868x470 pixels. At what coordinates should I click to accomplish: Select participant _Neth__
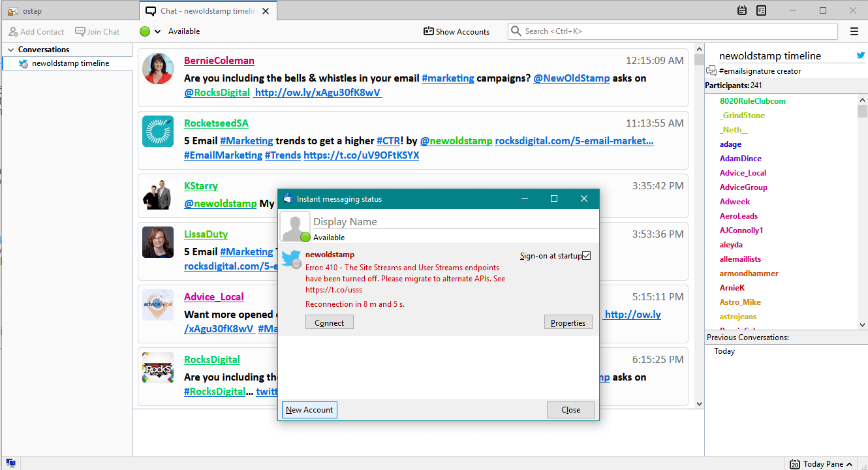coord(734,130)
